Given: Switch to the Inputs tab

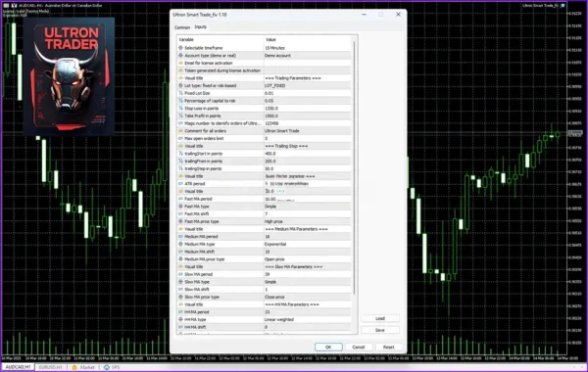Looking at the screenshot, I should (200, 27).
